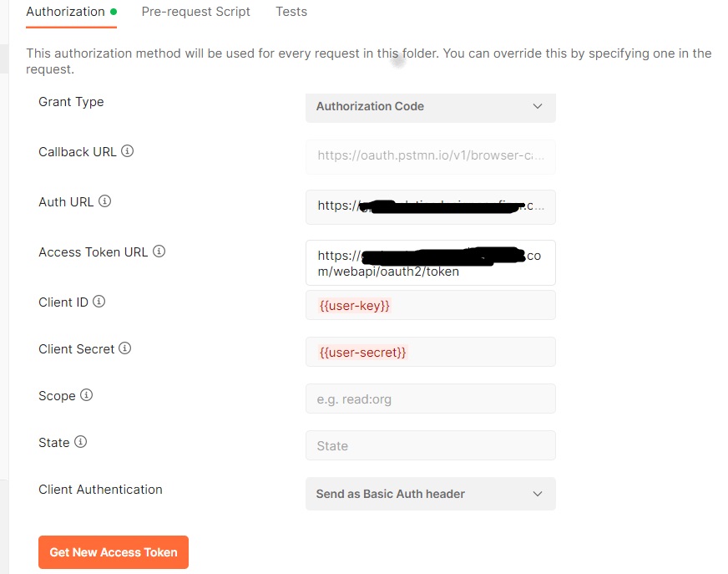Image resolution: width=728 pixels, height=574 pixels.
Task: Open the Tests tab
Action: coord(291,12)
